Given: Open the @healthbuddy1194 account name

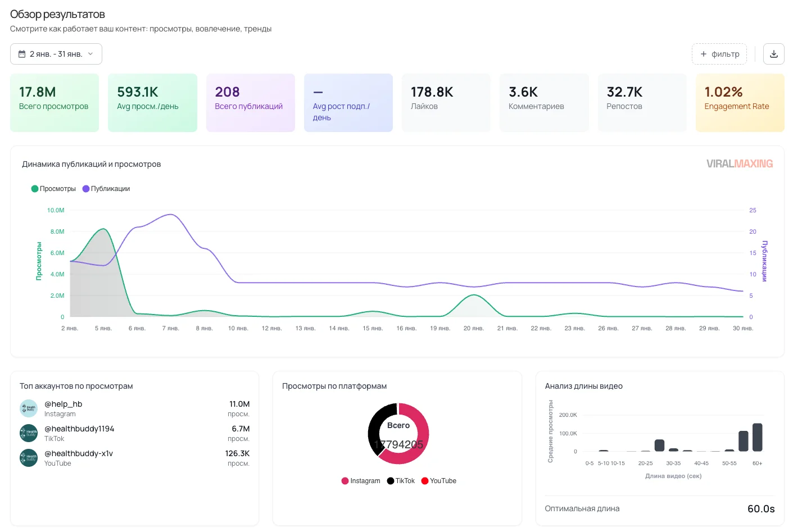Looking at the screenshot, I should pos(79,429).
